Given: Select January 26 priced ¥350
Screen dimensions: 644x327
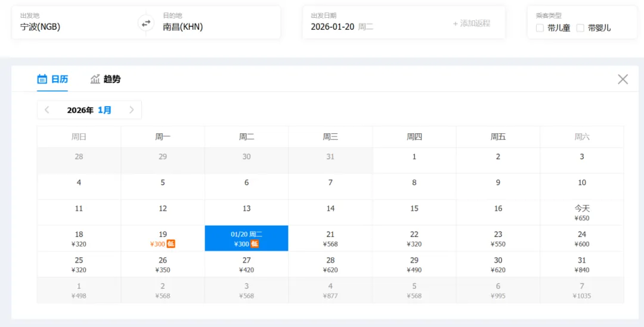Looking at the screenshot, I should click(x=163, y=264).
